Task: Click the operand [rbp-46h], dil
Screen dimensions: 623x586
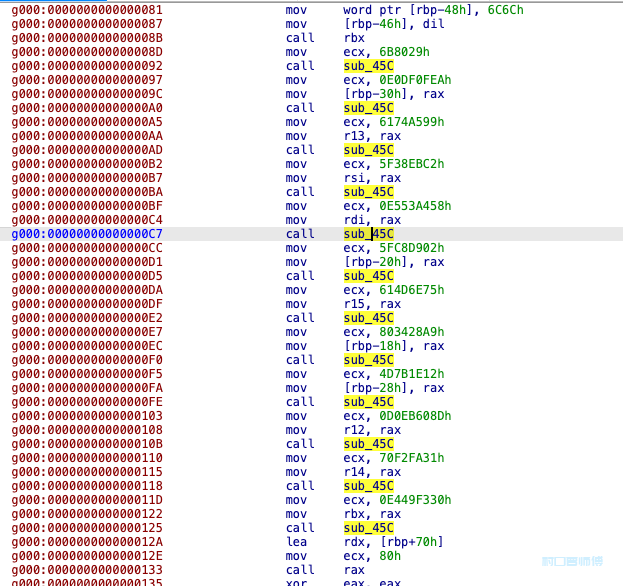Action: [x=394, y=24]
